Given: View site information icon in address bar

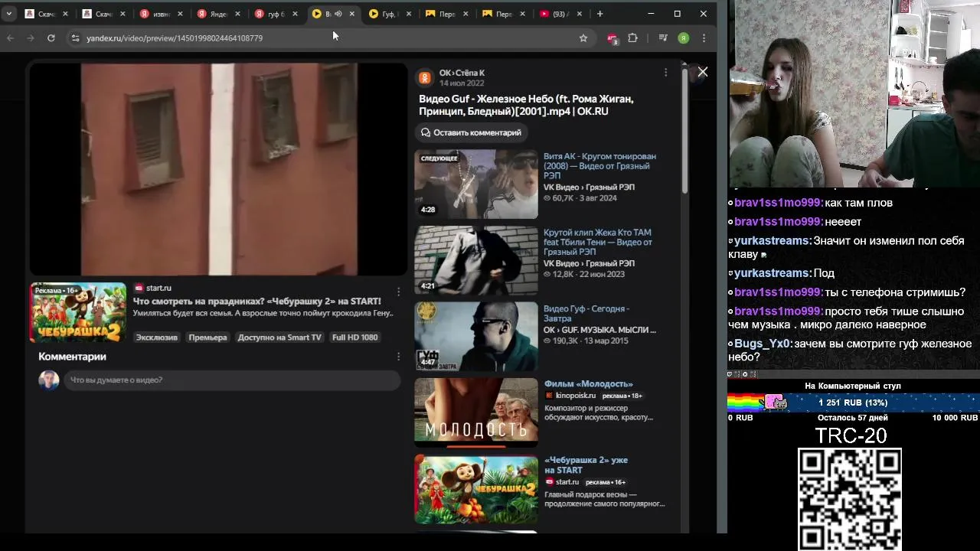Looking at the screenshot, I should tap(75, 37).
